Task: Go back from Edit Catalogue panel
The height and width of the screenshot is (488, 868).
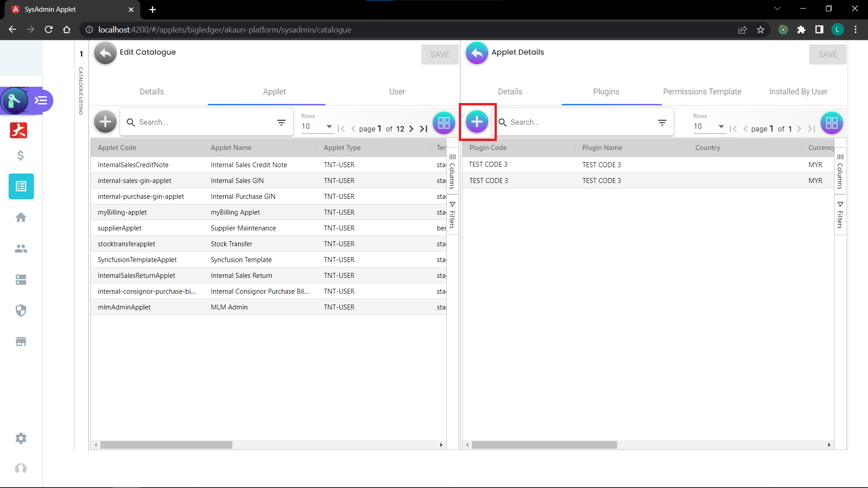Action: (105, 53)
